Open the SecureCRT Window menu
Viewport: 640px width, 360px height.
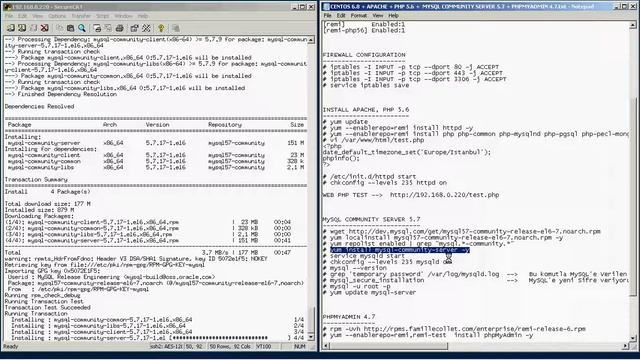point(123,16)
